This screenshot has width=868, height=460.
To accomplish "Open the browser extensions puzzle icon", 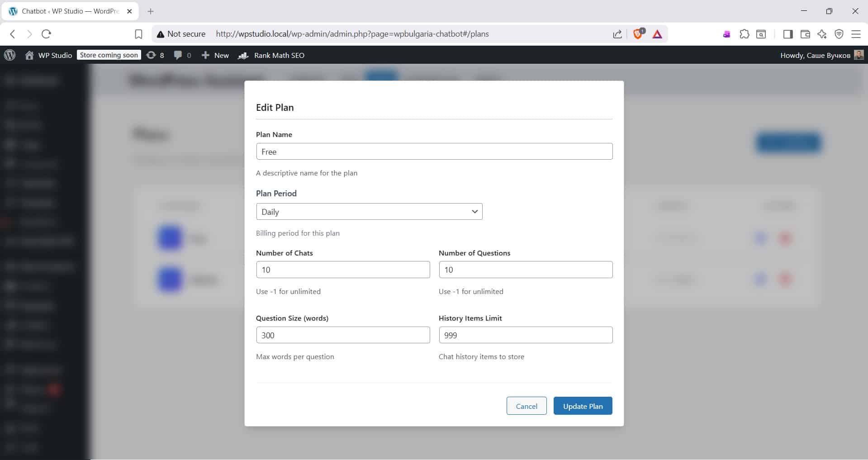I will [x=744, y=34].
